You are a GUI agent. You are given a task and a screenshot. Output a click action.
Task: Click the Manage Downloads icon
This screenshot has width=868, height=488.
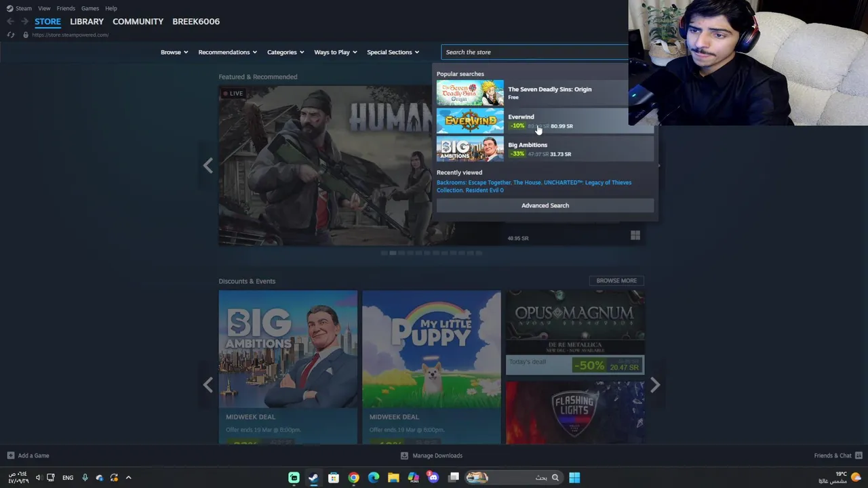click(404, 455)
